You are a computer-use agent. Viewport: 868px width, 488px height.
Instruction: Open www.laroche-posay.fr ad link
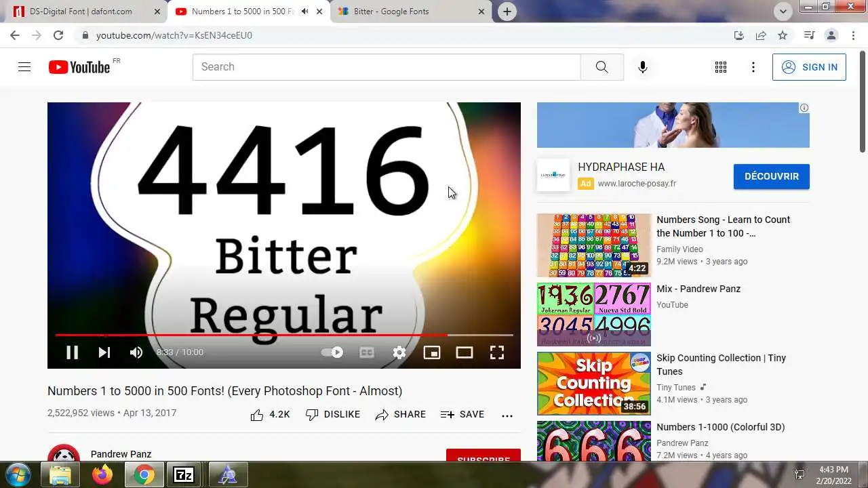[637, 184]
